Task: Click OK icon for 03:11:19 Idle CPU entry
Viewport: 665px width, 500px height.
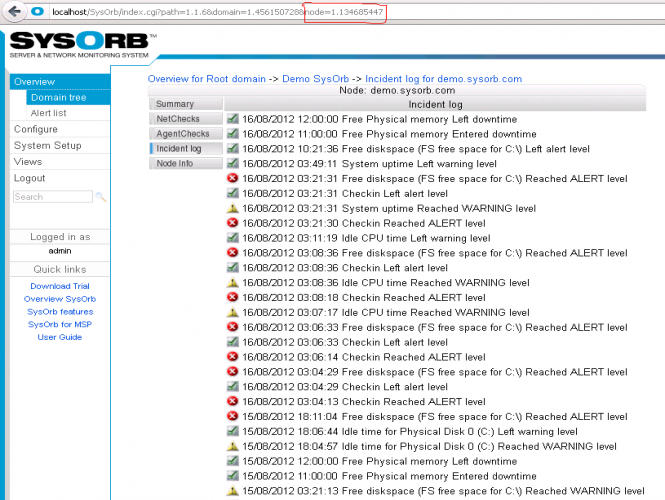Action: pyautogui.click(x=232, y=237)
